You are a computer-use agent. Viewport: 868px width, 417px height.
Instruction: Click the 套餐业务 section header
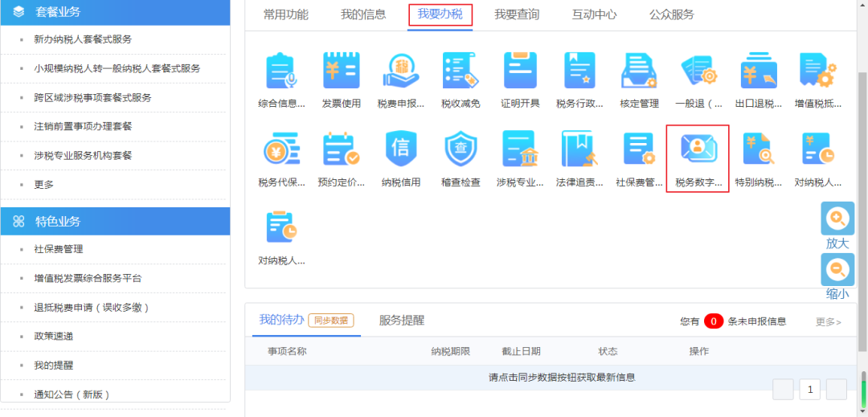115,12
